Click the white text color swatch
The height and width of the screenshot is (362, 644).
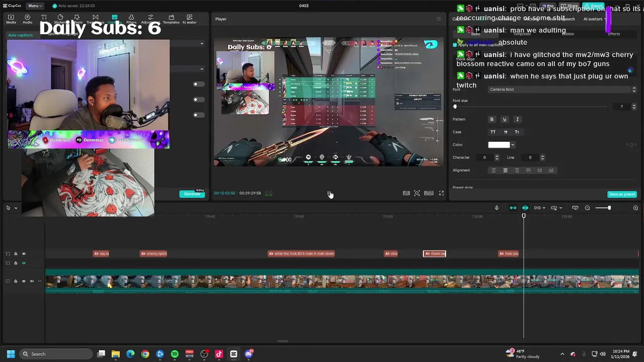click(499, 145)
